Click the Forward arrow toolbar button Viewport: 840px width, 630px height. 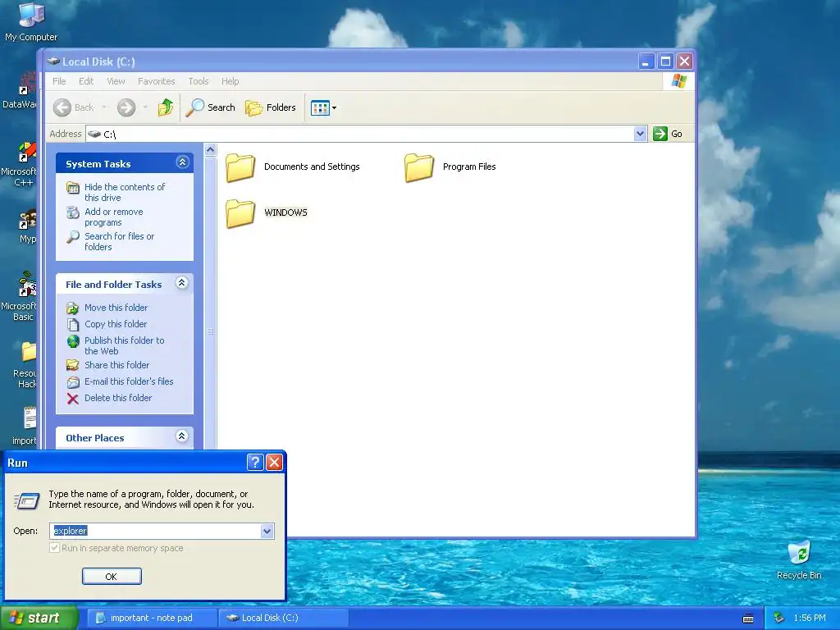click(126, 107)
